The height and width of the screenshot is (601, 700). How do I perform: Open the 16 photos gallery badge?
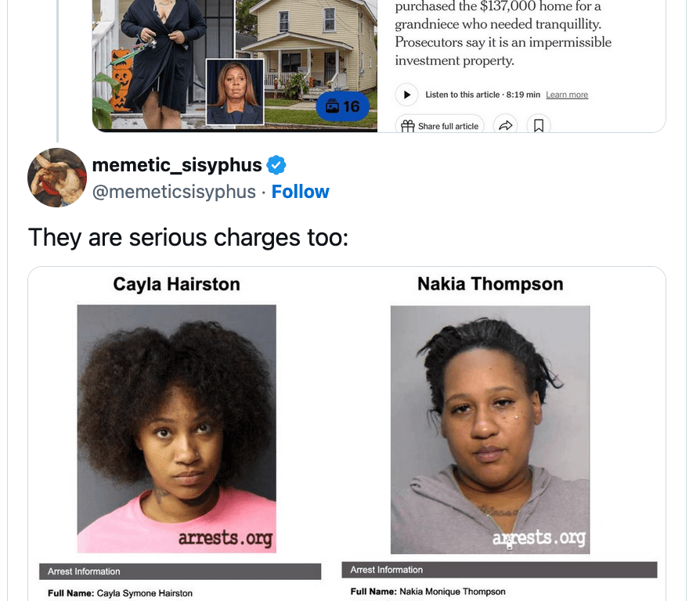click(342, 106)
